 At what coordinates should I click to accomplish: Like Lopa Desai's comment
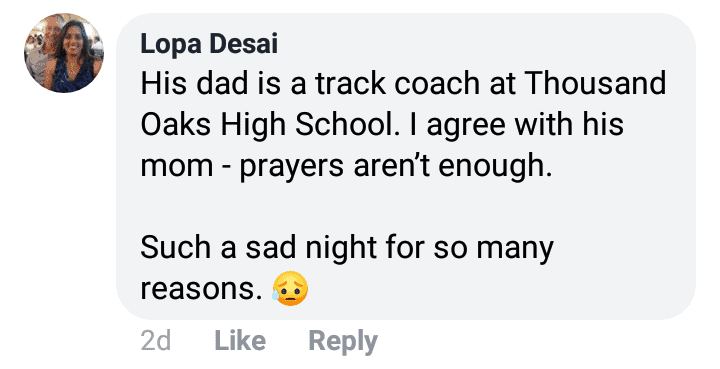240,341
